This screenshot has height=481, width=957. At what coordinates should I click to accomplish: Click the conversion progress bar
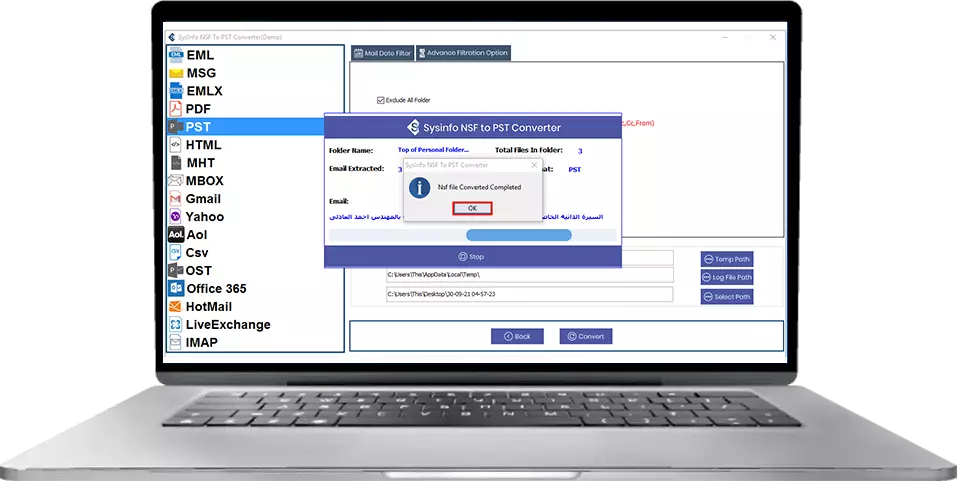click(x=472, y=236)
